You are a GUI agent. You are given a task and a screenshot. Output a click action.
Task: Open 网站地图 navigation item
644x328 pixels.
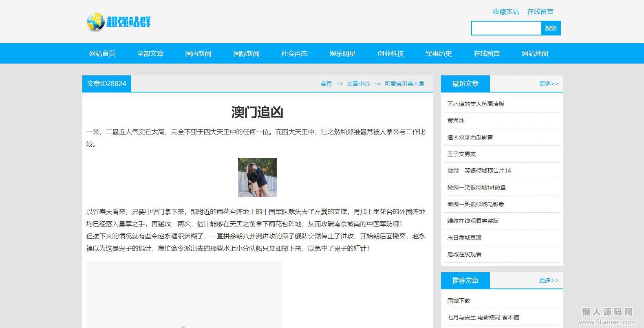535,53
